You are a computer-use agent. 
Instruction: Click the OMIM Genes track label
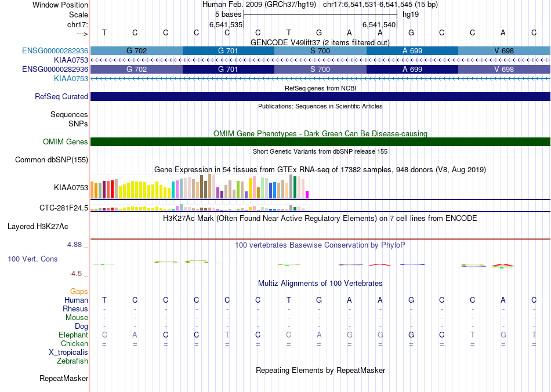(x=66, y=142)
